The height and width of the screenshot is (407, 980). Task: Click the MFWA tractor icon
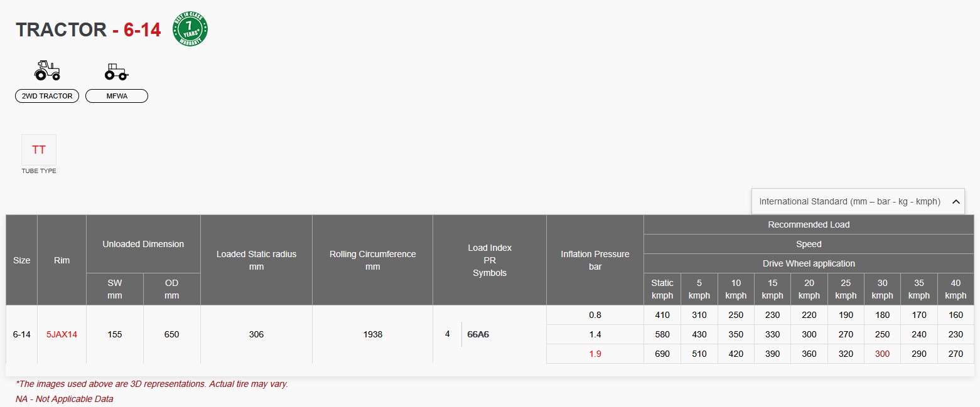pos(116,71)
